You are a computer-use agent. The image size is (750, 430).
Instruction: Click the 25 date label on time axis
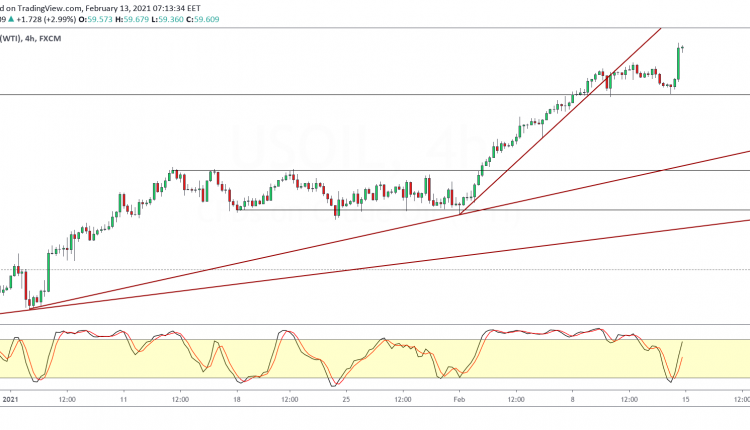348,399
